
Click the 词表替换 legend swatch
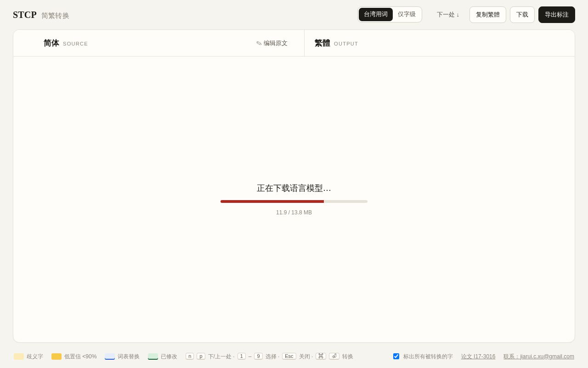point(110,356)
